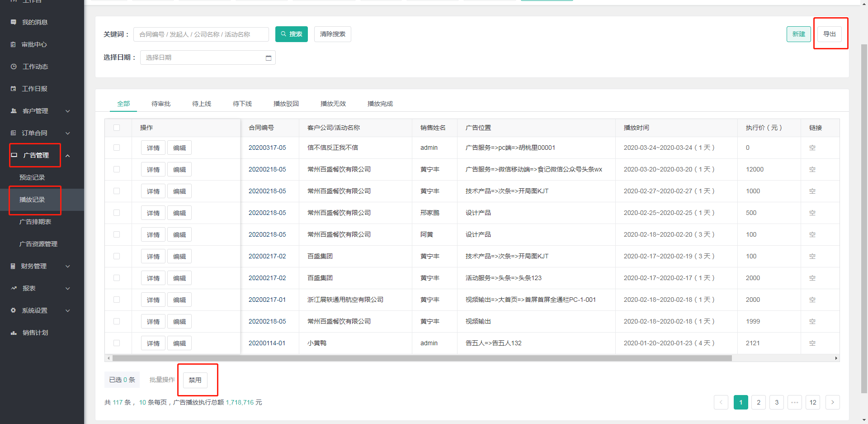Click the 工作日报 sidebar icon
868x424 pixels.
point(14,89)
